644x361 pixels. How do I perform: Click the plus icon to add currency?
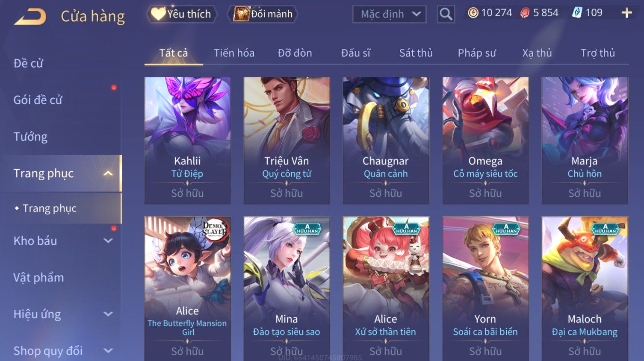pos(626,13)
